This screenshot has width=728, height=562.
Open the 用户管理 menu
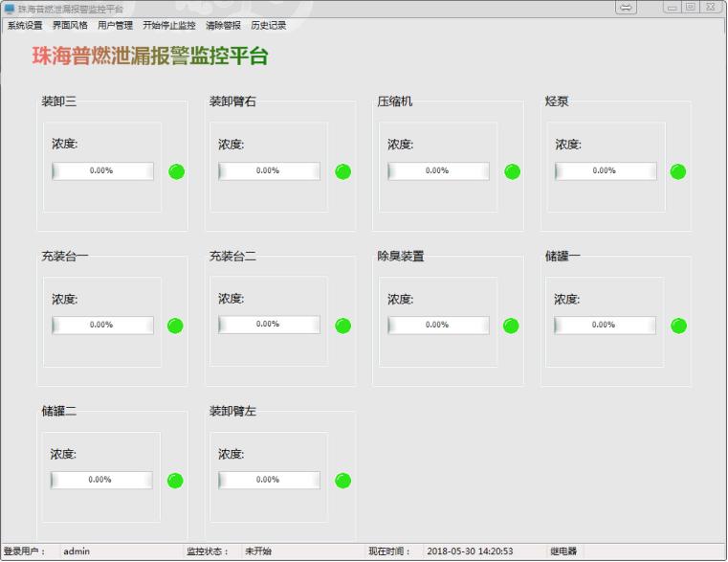[x=115, y=25]
